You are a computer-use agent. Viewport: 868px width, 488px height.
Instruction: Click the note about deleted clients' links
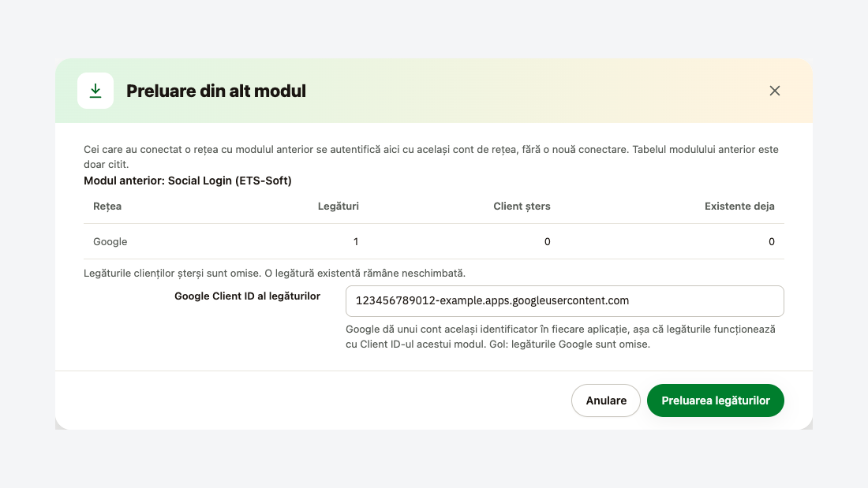click(275, 274)
